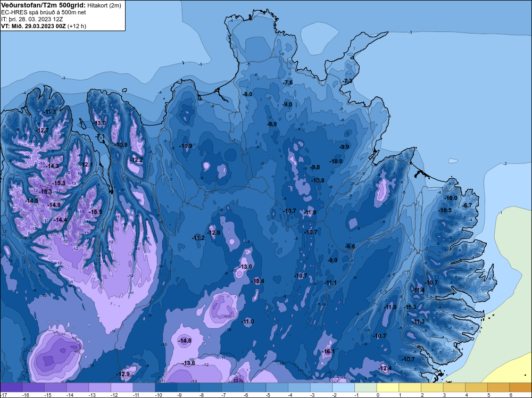Screen dimensions: 532x398
Task: Select the -10.5 temperature value
Action: pos(445,210)
